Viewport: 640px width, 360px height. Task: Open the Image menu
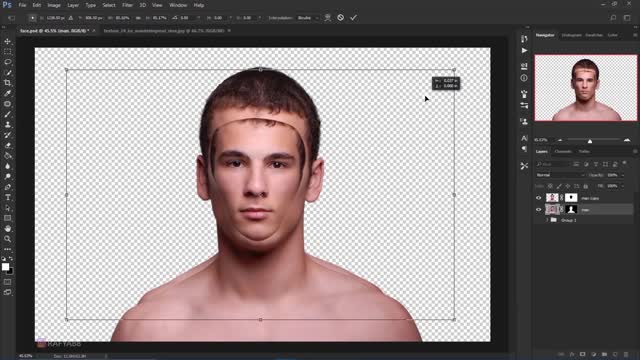(x=54, y=5)
